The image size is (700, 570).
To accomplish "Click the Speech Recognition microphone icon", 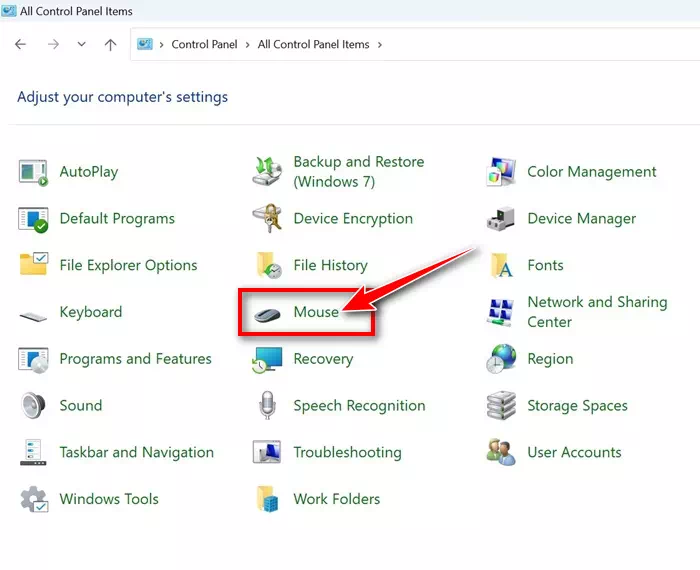I will click(267, 406).
